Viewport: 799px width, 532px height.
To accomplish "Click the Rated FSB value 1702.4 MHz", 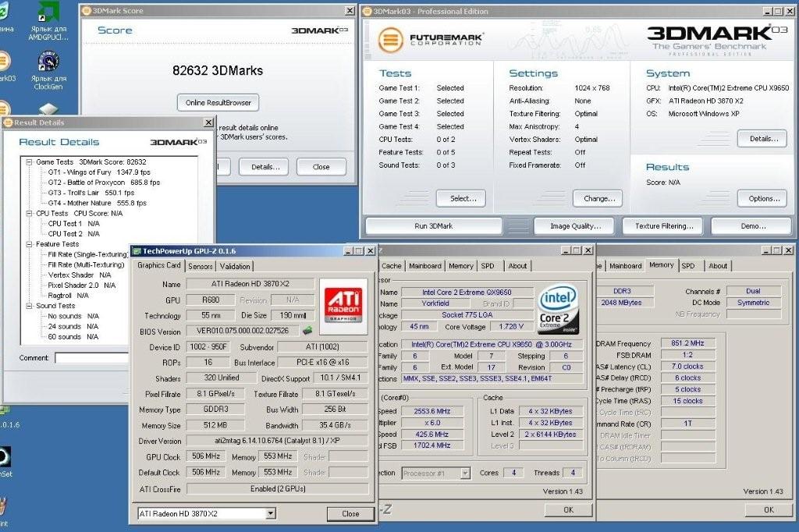I will pos(432,445).
